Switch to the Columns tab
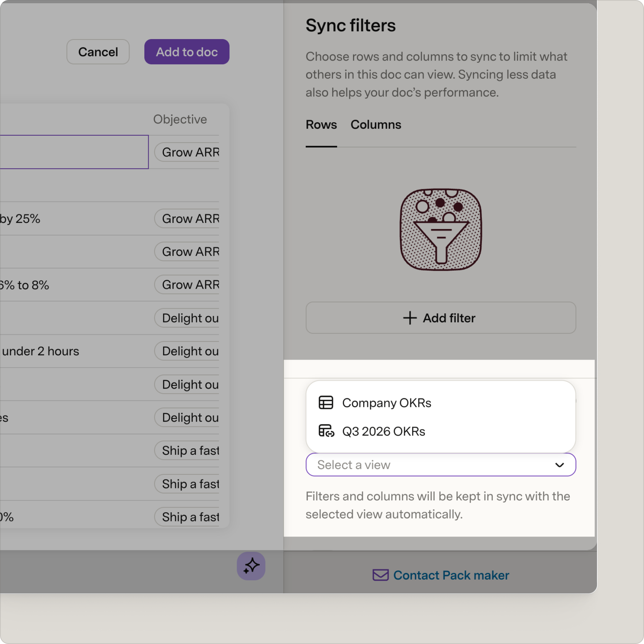The image size is (644, 644). (x=376, y=124)
